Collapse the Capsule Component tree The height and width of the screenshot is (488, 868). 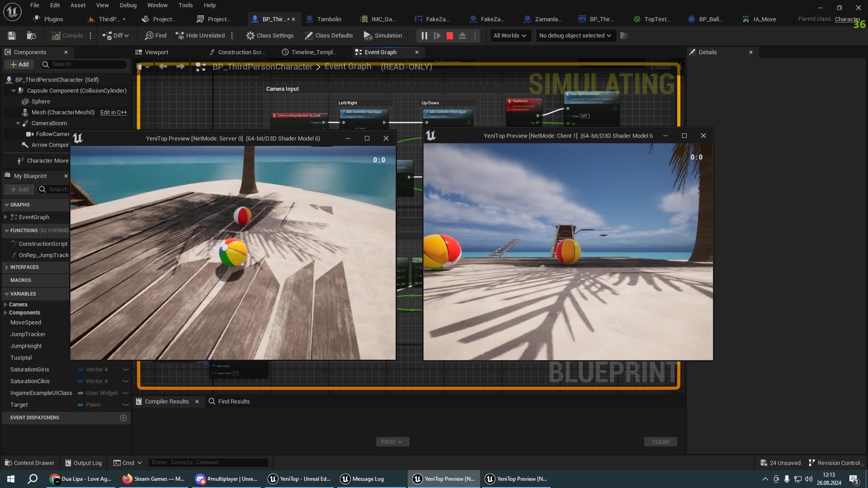coord(14,90)
